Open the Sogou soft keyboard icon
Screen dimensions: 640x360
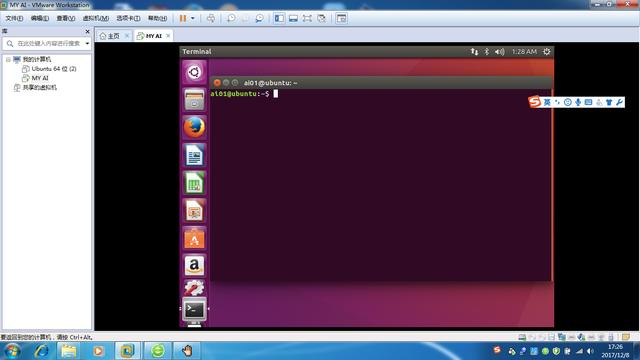coord(588,102)
